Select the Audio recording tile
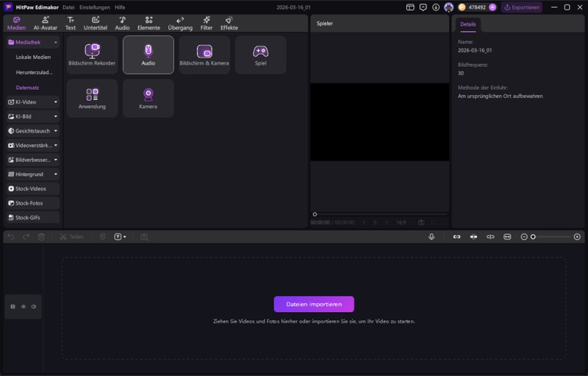The height and width of the screenshot is (376, 588). coord(148,54)
